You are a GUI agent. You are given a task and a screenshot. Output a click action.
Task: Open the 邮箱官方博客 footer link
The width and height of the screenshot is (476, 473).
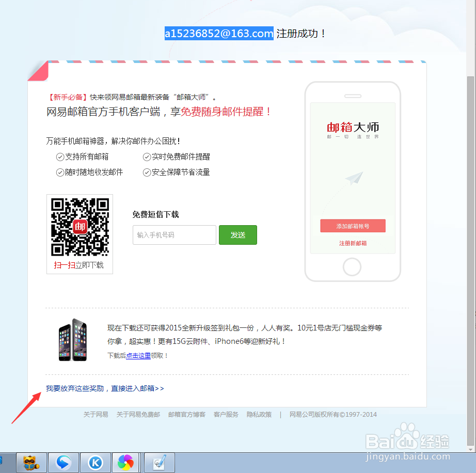coord(187,415)
